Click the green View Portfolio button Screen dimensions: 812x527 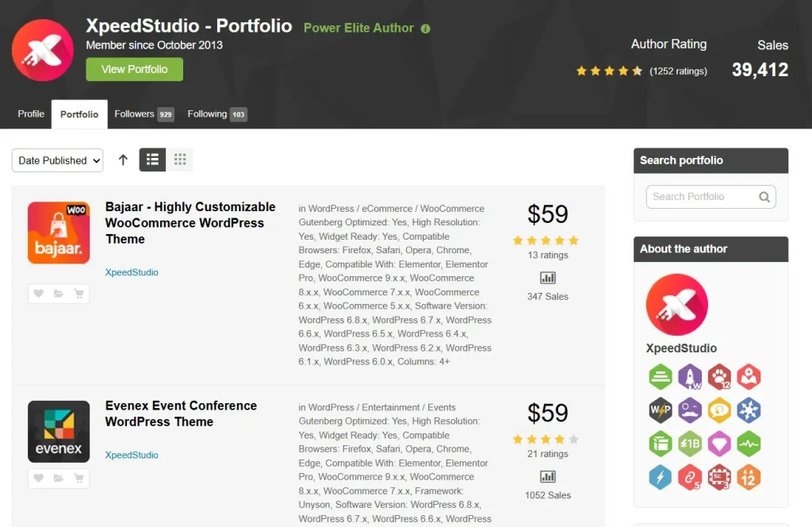pyautogui.click(x=134, y=69)
